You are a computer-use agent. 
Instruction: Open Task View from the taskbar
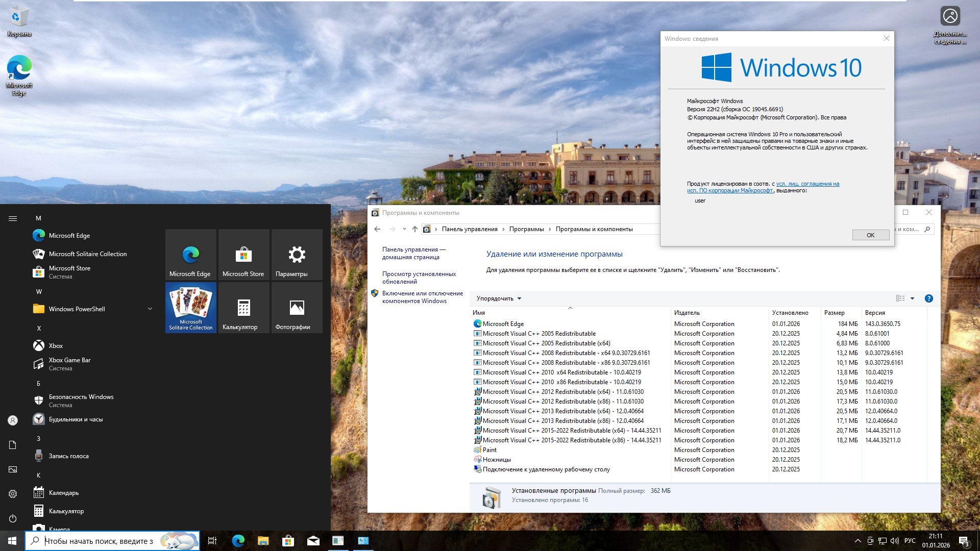pyautogui.click(x=212, y=541)
